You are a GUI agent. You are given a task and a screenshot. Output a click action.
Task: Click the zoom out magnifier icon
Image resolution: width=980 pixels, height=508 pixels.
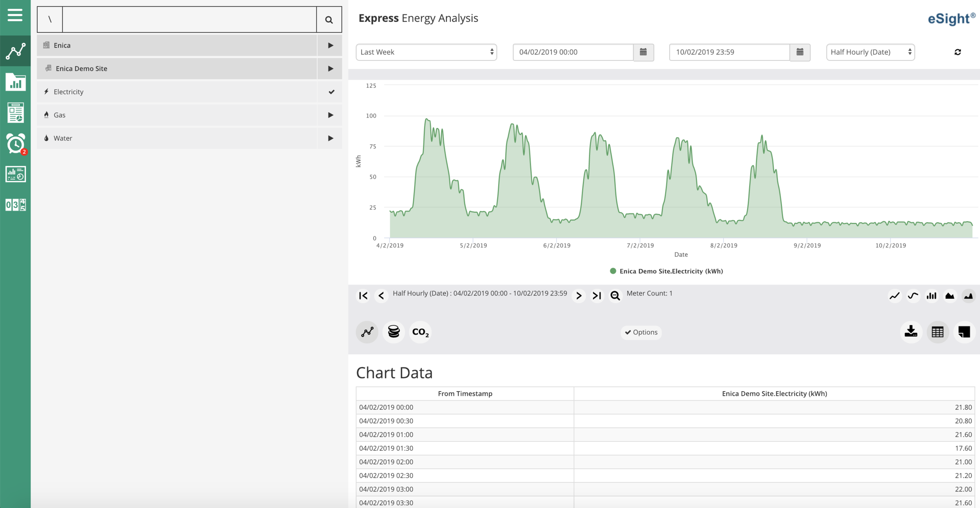click(615, 296)
